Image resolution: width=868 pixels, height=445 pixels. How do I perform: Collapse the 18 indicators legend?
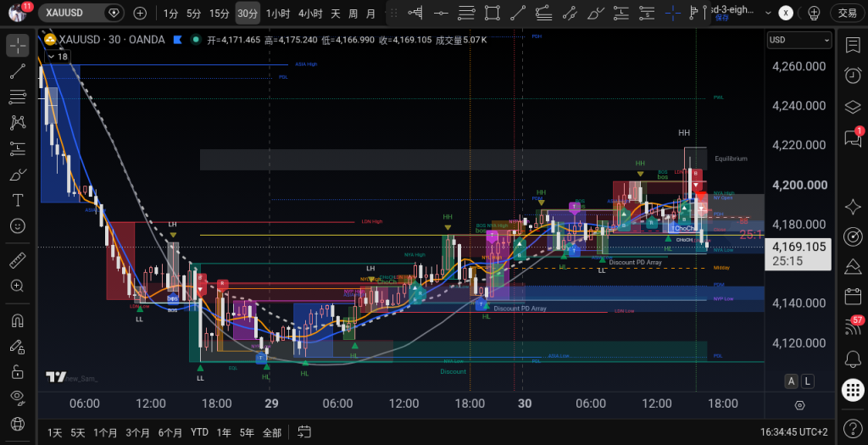[x=57, y=57]
